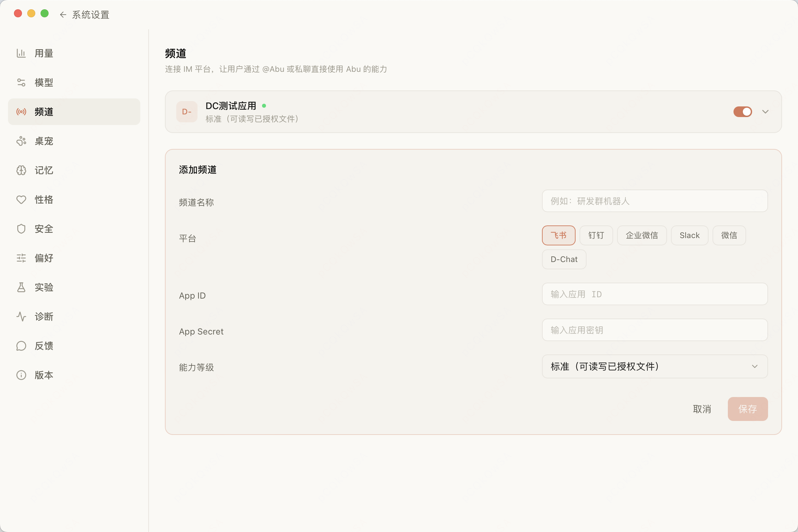Open the 性格 section label
Image resolution: width=798 pixels, height=532 pixels.
(44, 199)
